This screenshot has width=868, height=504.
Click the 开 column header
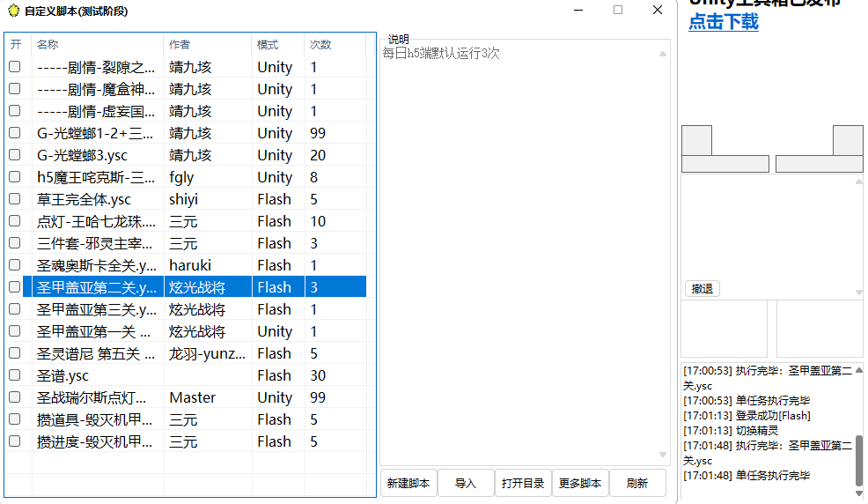pos(18,44)
